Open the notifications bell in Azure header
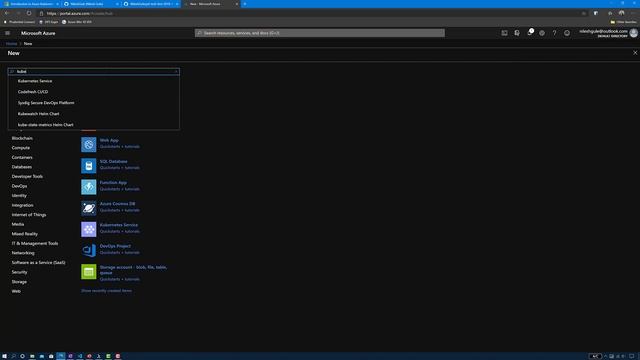The width and height of the screenshot is (640, 360). (529, 33)
